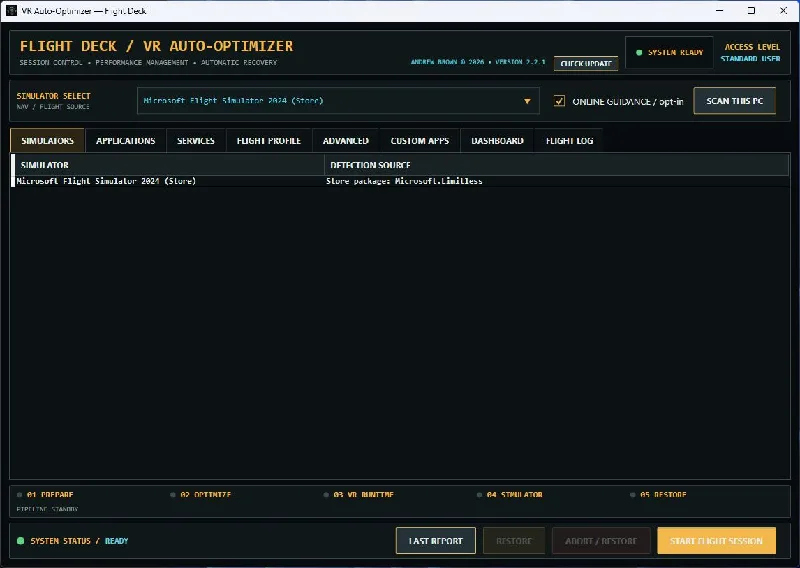Click the 'Store package: Microsoft.Limitless' cell
This screenshot has height=568, width=800.
(x=404, y=181)
